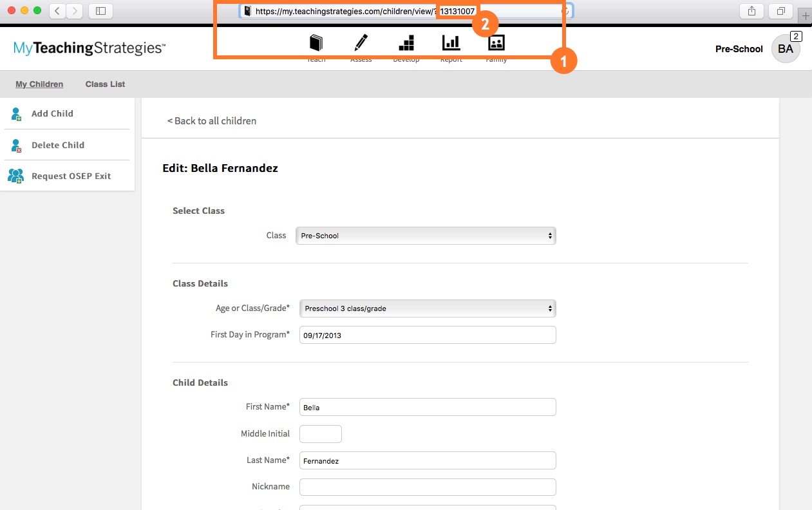Click the Back to all children link
This screenshot has height=510, width=812.
pos(212,120)
